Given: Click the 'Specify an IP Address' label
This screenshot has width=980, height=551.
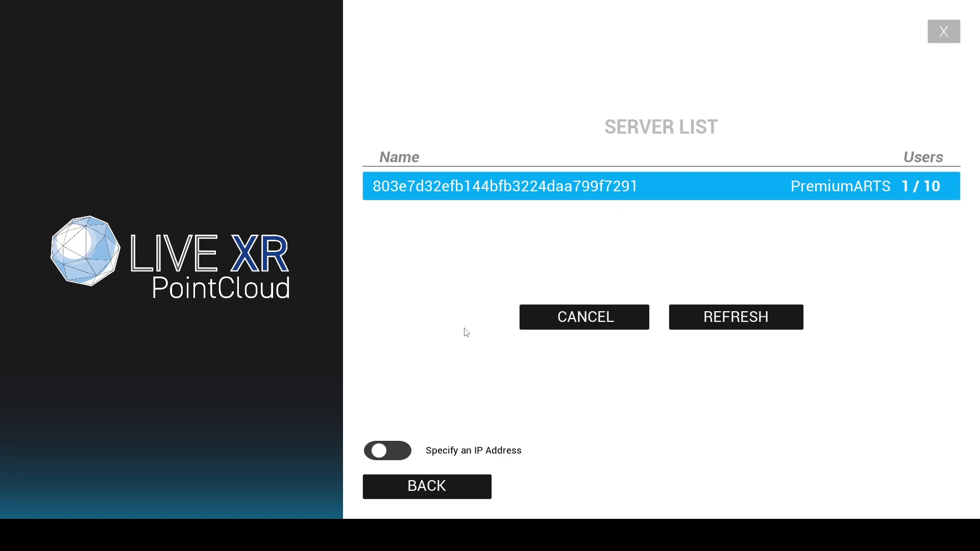Looking at the screenshot, I should pos(473,450).
